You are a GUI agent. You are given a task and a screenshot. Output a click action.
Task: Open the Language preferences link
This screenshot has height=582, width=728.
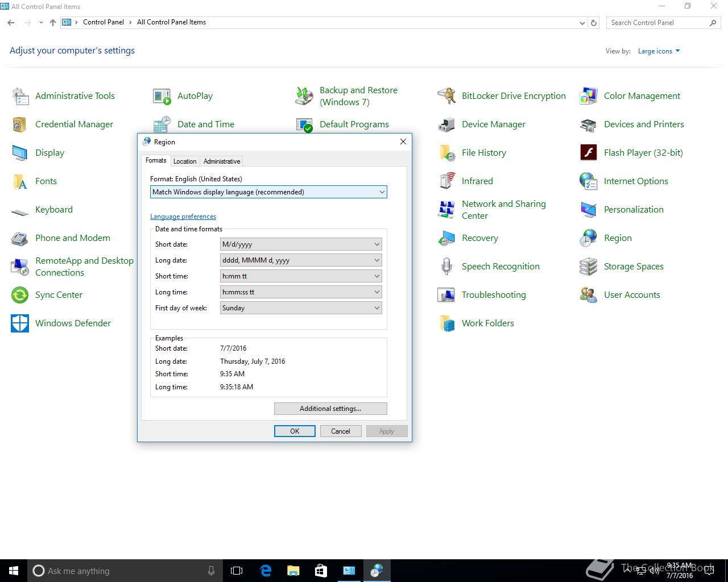click(183, 217)
